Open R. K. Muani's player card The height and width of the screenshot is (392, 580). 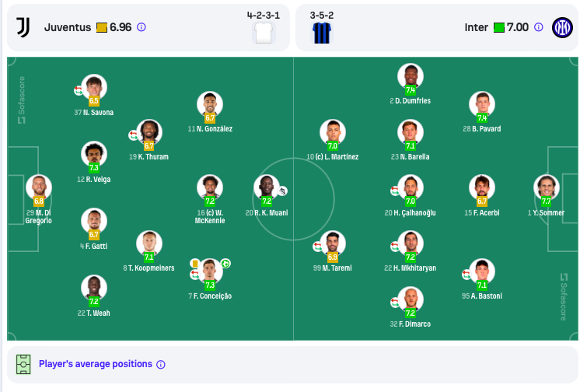click(x=267, y=187)
